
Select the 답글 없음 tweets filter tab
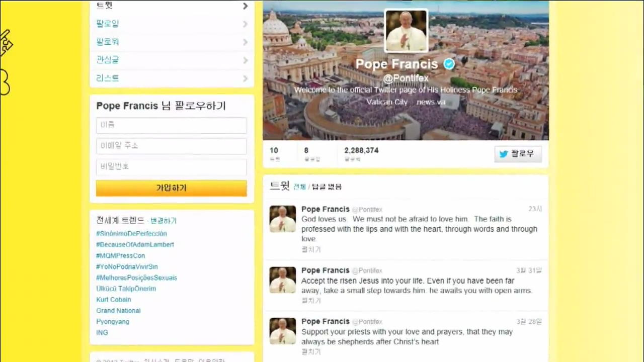point(327,187)
